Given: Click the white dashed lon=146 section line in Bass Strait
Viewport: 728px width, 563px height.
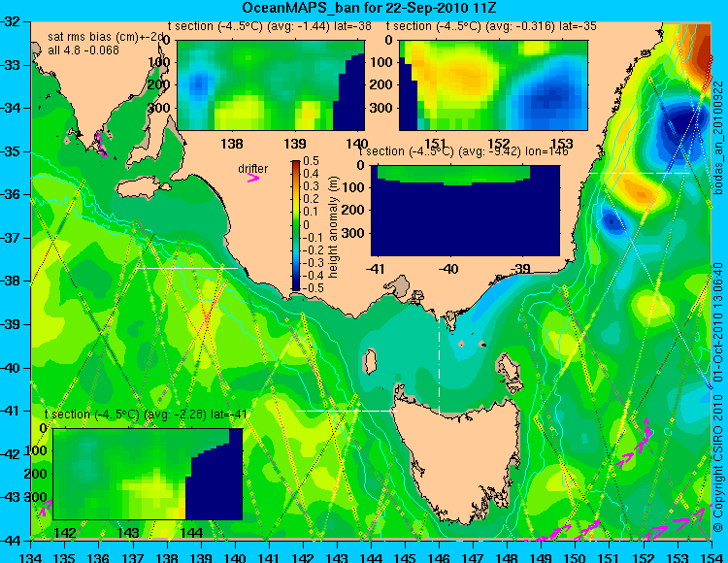Looking at the screenshot, I should tap(439, 357).
